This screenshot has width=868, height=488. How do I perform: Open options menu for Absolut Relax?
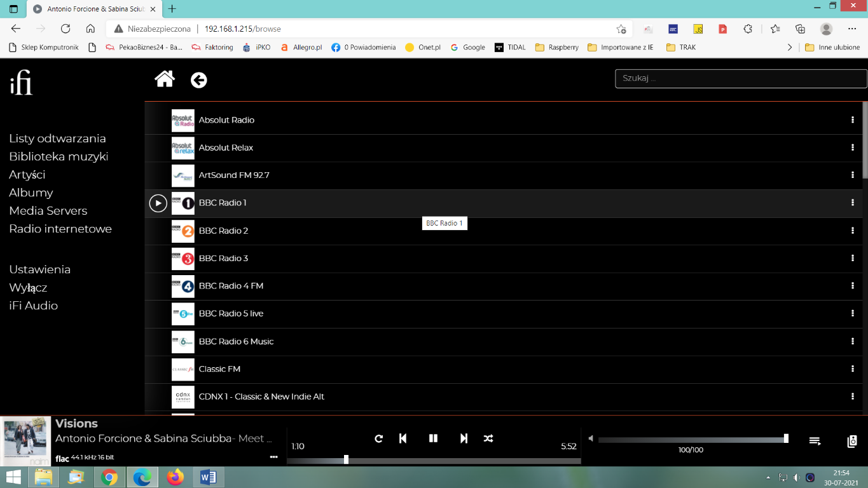pos(853,147)
